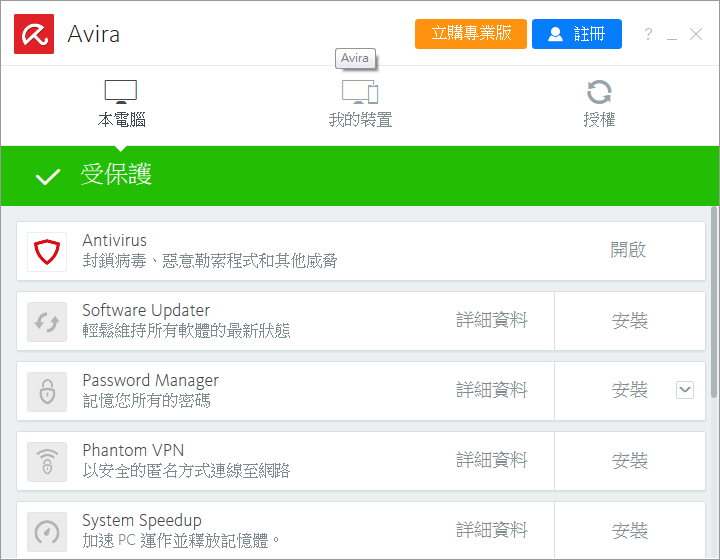Image resolution: width=720 pixels, height=560 pixels.
Task: Click the Phantom VPN wifi-lock icon
Action: pyautogui.click(x=47, y=462)
